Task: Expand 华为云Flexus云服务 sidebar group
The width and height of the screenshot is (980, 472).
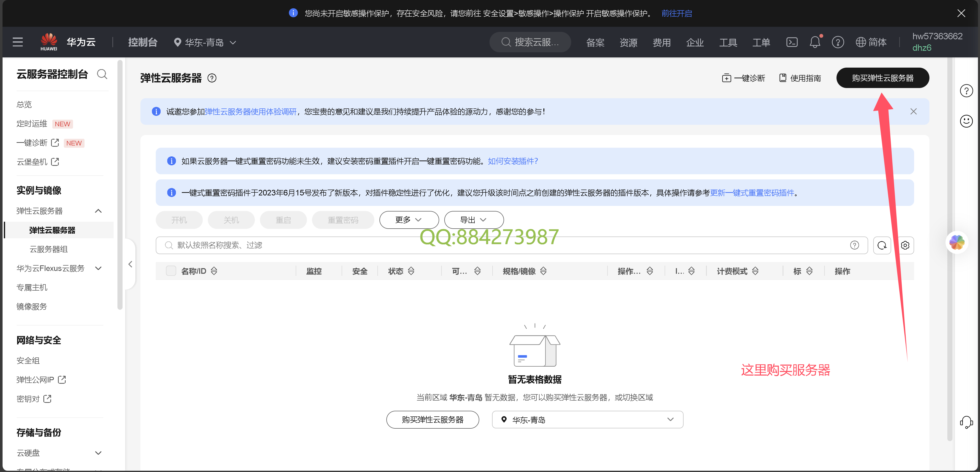Action: [x=98, y=268]
